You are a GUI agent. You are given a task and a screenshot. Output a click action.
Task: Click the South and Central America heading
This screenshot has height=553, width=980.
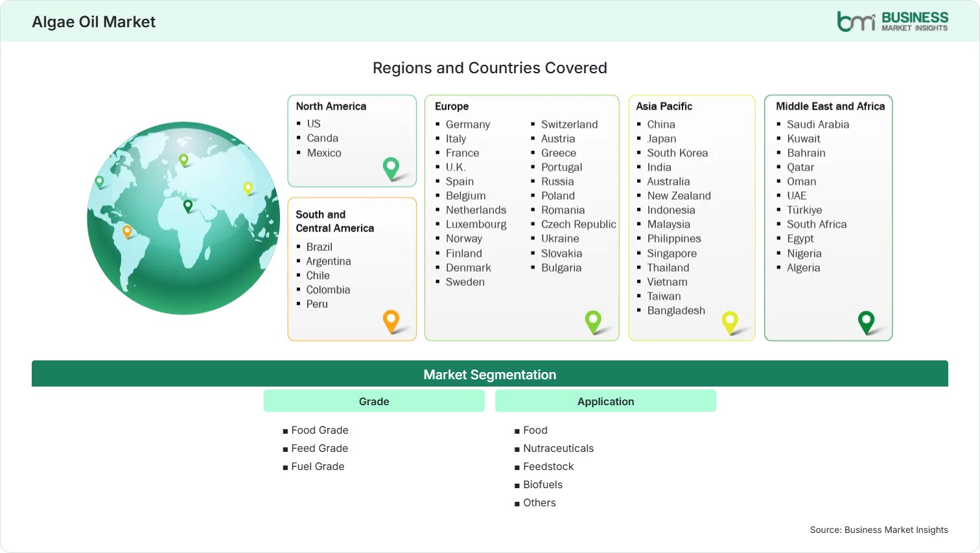[335, 221]
